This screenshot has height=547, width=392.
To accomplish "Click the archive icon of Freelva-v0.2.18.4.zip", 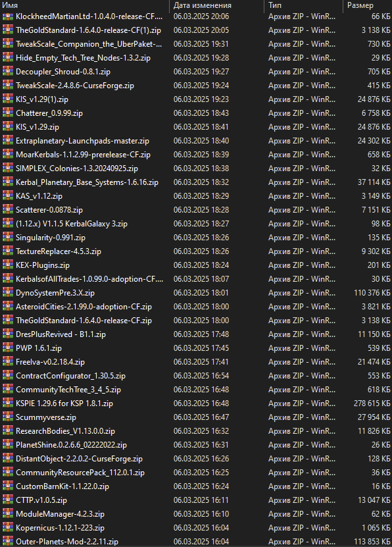I will [x=8, y=362].
